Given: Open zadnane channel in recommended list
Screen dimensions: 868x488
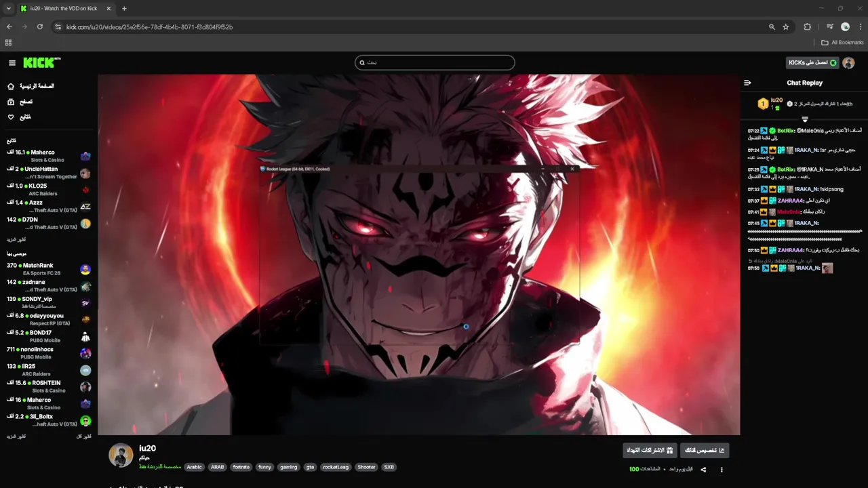Looking at the screenshot, I should [49, 286].
